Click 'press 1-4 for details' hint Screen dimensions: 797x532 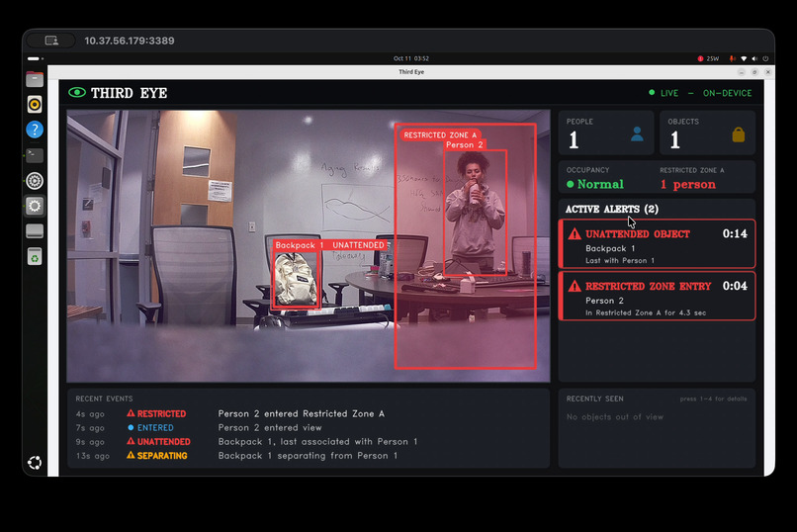(x=714, y=399)
